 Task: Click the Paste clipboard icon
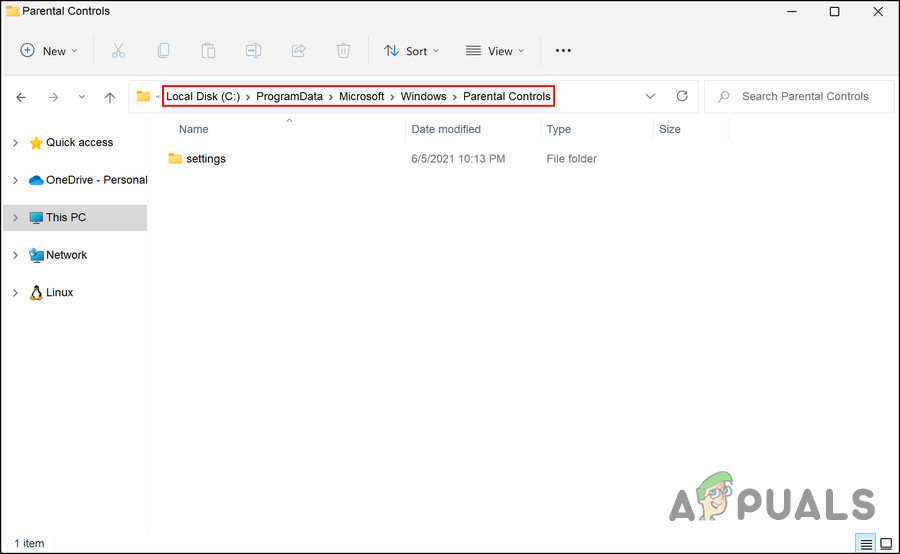pos(208,51)
